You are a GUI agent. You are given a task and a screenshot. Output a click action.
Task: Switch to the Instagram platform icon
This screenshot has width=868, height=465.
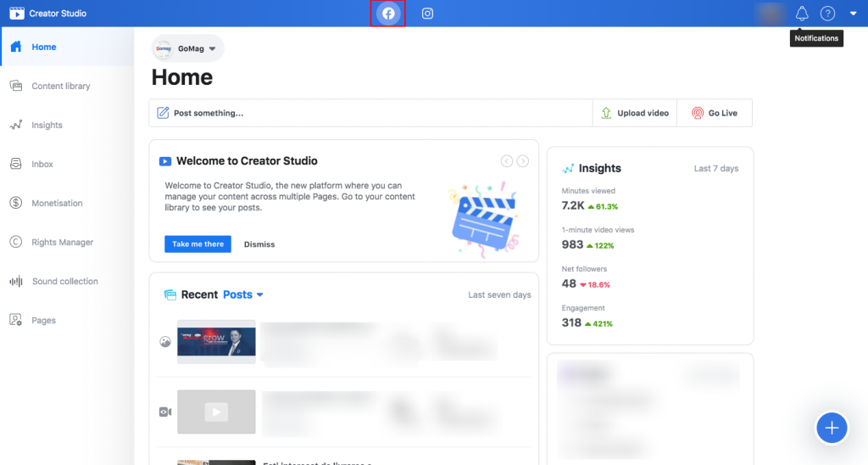(427, 14)
